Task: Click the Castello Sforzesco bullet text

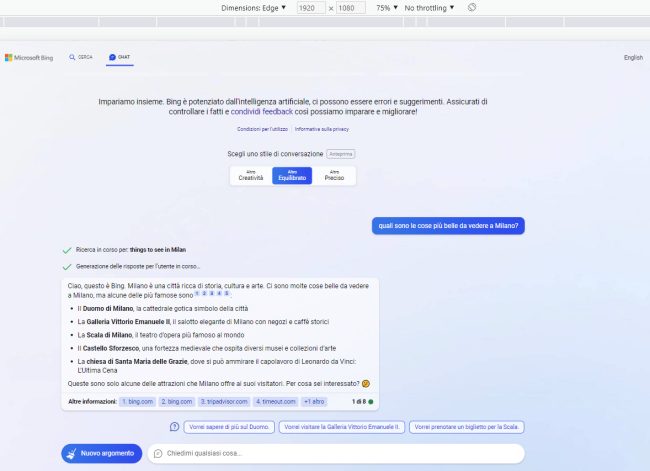Action: pos(206,348)
